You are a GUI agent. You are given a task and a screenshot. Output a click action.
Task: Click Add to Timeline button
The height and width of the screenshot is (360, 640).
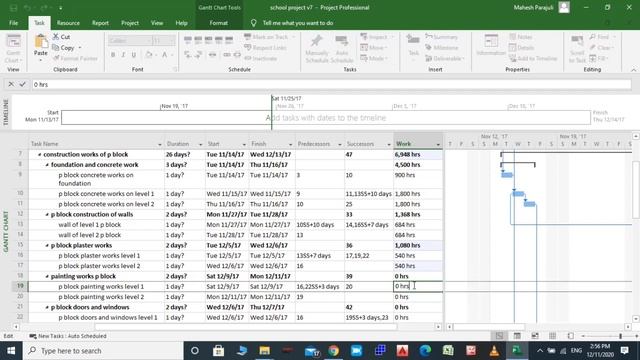click(x=533, y=58)
